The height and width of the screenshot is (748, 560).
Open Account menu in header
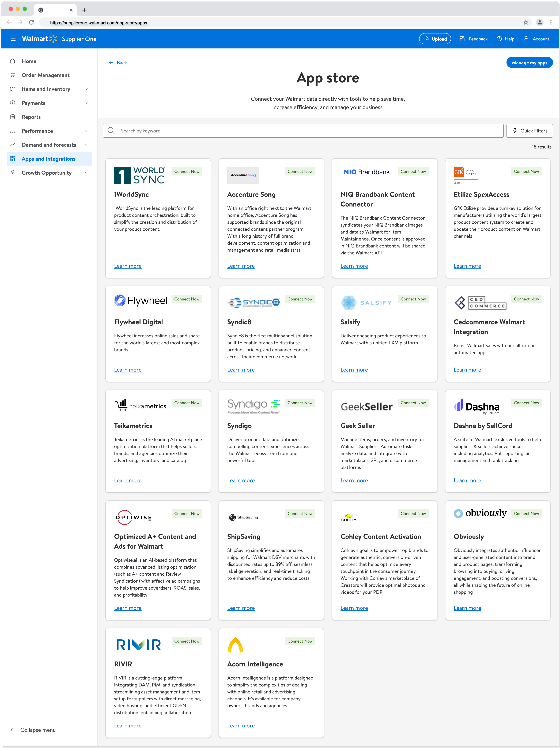(x=536, y=39)
